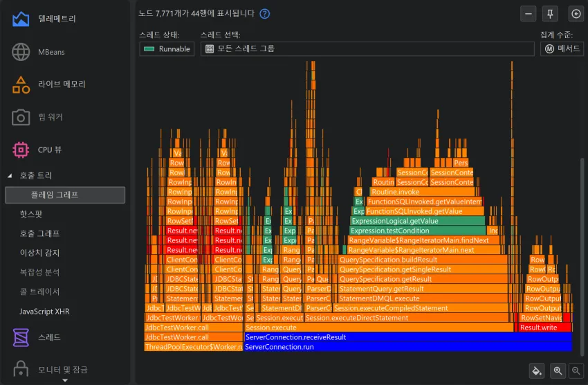Screen dimensions: 588x385
Task: Click ServerConnection.receiveResult flame bar
Action: (x=408, y=337)
